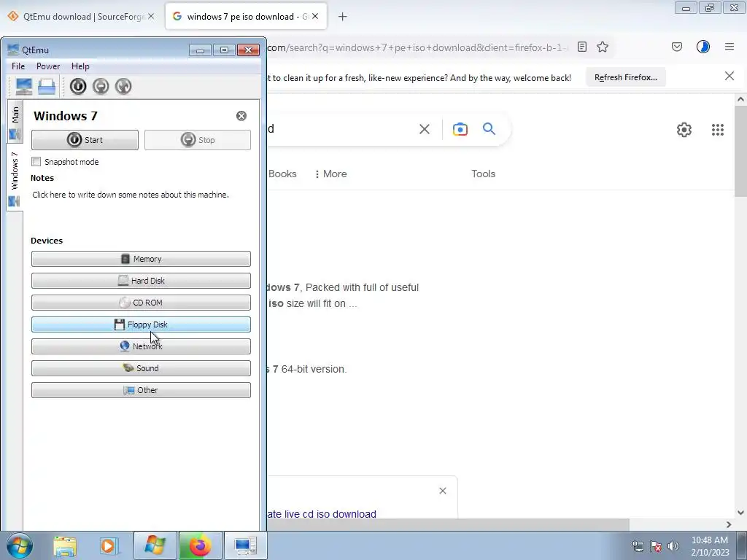Switch to the Main vertical tab
The image size is (747, 560).
point(15,122)
